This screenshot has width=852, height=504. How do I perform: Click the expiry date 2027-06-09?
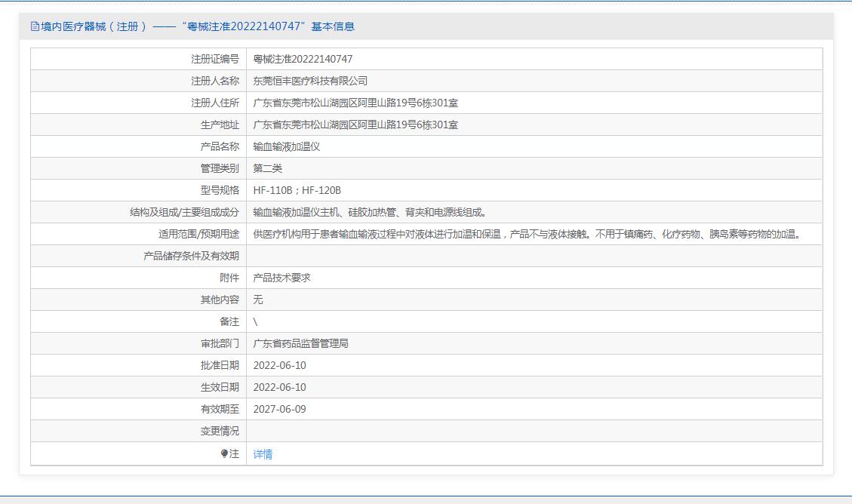coord(279,409)
